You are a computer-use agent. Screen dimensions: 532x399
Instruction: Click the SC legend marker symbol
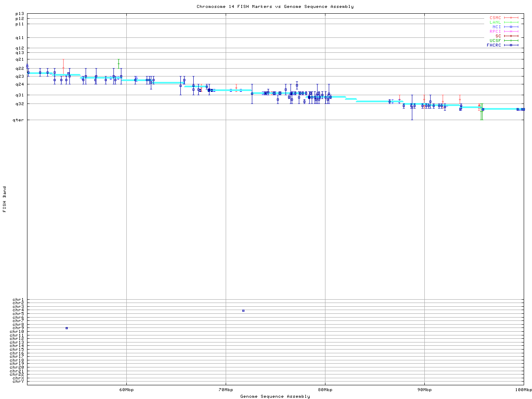pos(511,36)
